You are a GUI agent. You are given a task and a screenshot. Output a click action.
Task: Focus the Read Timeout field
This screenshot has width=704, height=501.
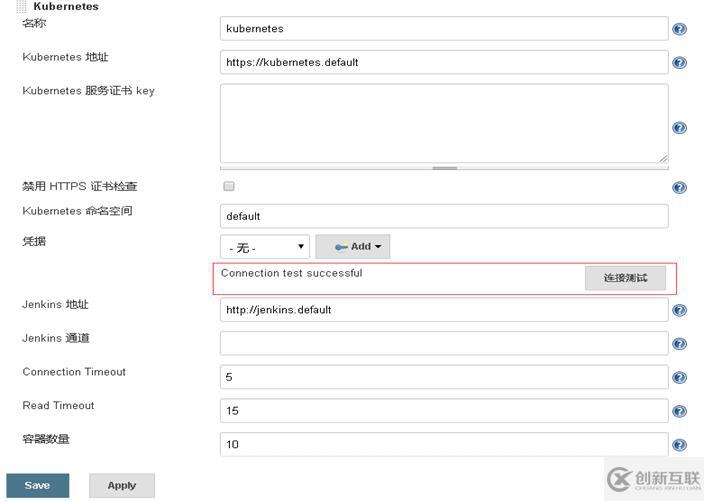pyautogui.click(x=444, y=411)
